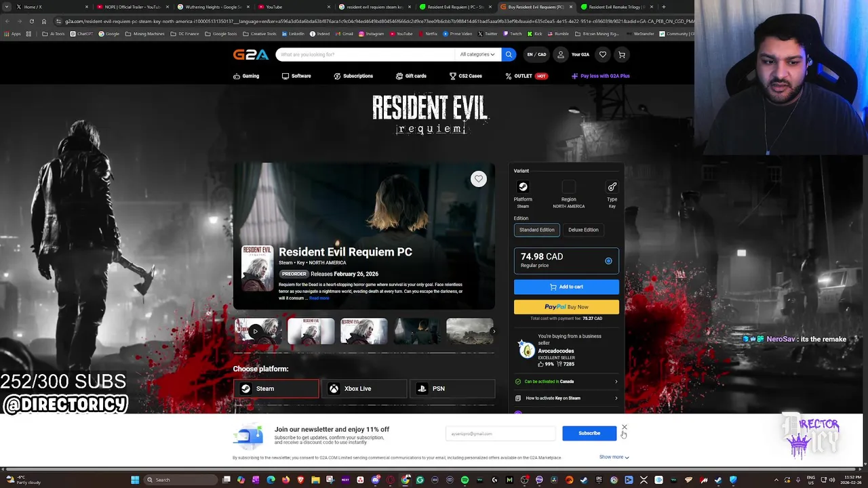Open the CS2 Cases menu
Image resolution: width=868 pixels, height=488 pixels.
[466, 76]
